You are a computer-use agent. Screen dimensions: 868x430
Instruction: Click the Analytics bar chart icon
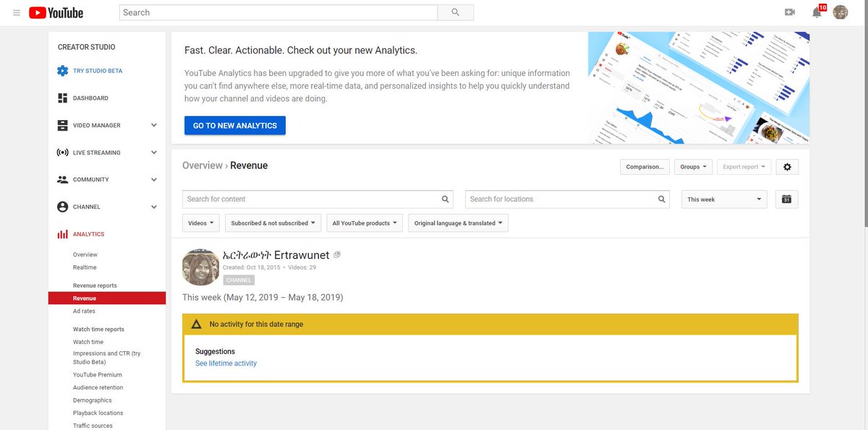click(63, 234)
